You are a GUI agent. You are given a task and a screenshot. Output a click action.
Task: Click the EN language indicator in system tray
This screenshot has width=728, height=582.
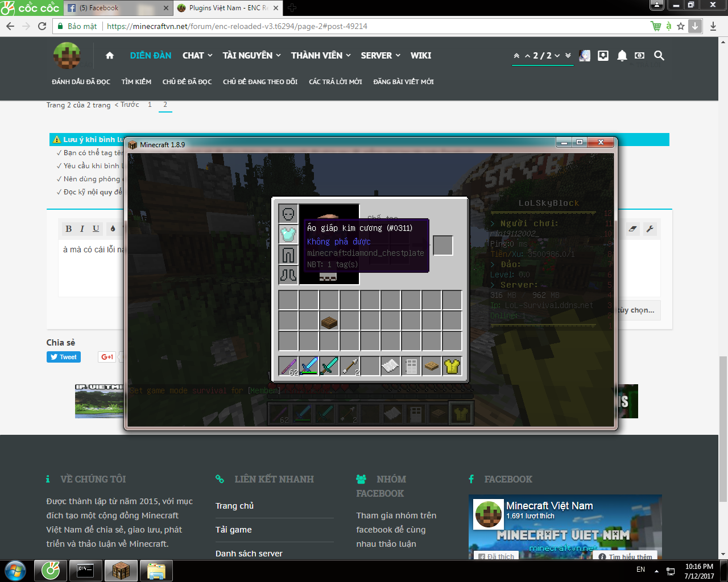tap(641, 569)
